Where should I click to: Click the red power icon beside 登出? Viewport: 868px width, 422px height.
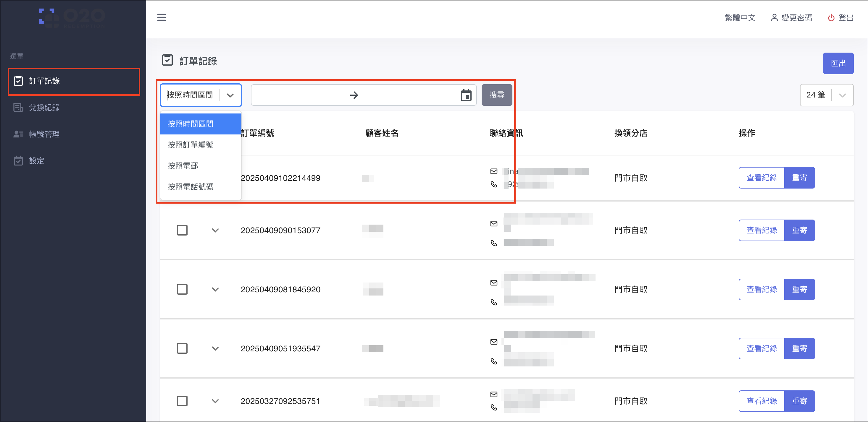[831, 17]
